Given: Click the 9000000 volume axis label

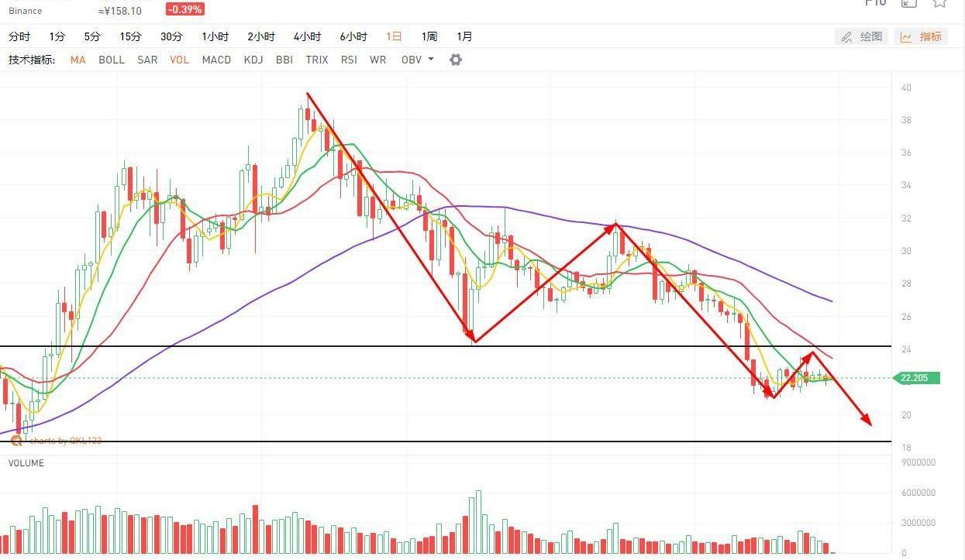Looking at the screenshot, I should 918,462.
